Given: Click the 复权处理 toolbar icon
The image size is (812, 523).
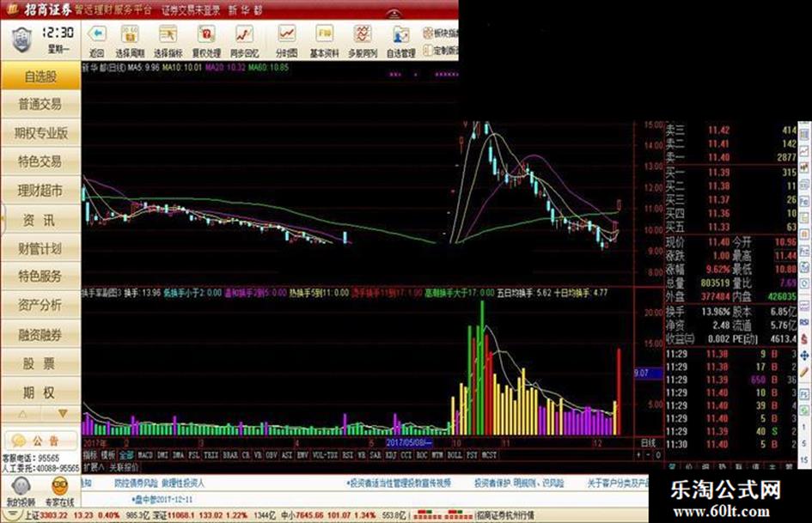Looking at the screenshot, I should [x=206, y=34].
